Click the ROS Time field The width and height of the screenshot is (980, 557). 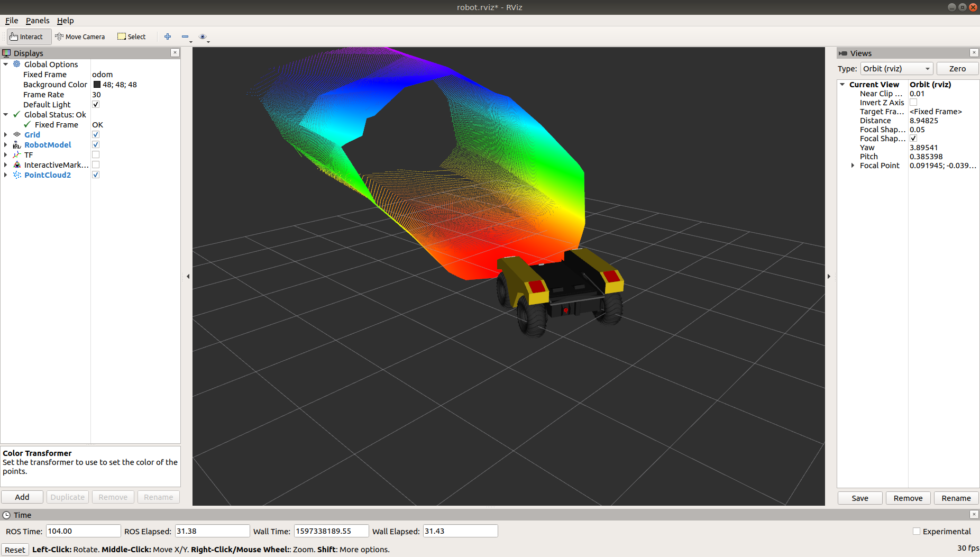pyautogui.click(x=83, y=531)
